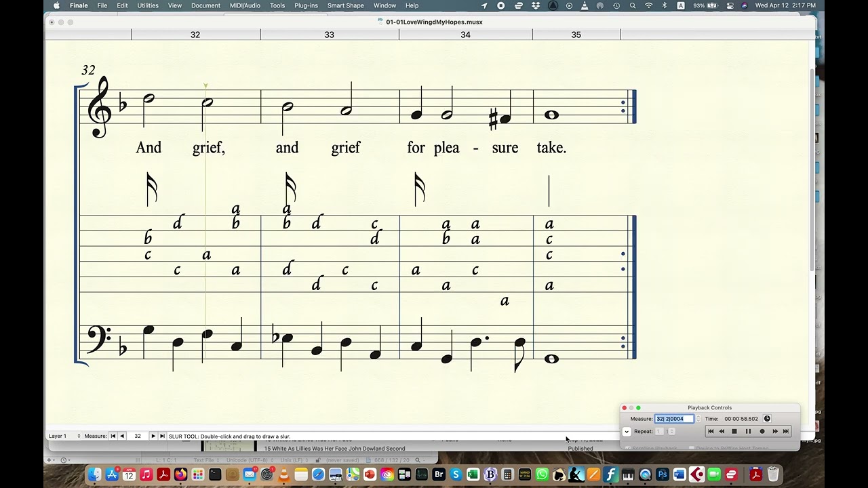
Task: Open the Wi-Fi menu bar icon
Action: [x=649, y=5]
